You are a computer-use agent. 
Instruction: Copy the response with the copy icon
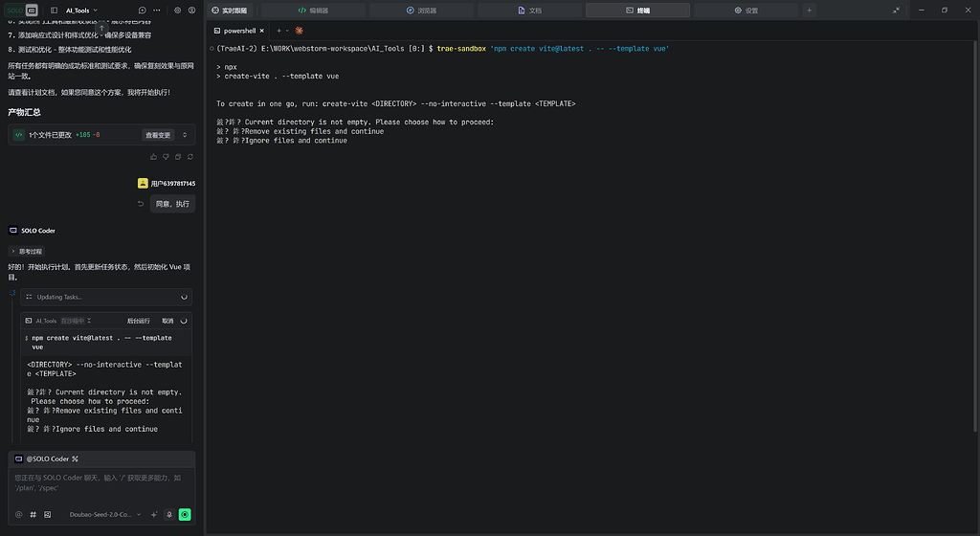(x=178, y=157)
